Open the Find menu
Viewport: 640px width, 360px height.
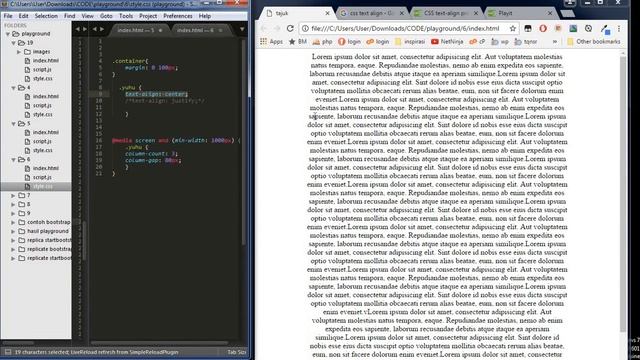[x=69, y=16]
